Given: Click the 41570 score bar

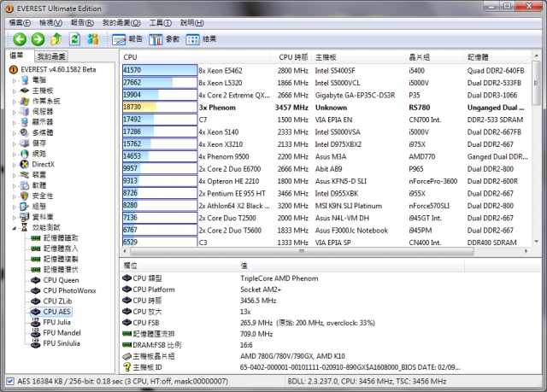Looking at the screenshot, I should (160, 70).
